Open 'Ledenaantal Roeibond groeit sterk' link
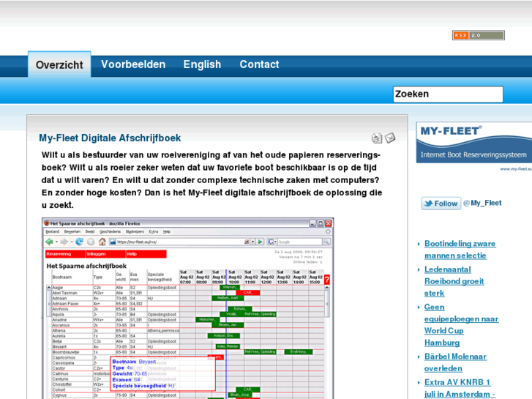 454,281
